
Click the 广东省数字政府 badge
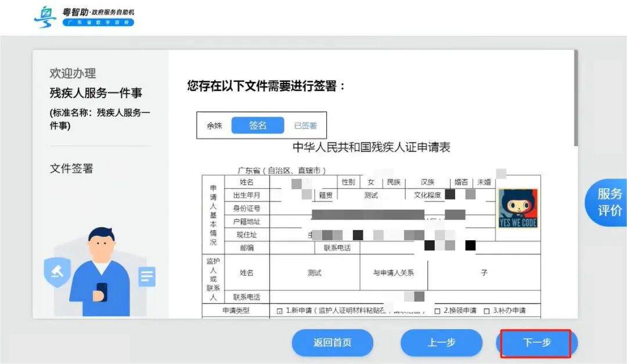pos(98,23)
